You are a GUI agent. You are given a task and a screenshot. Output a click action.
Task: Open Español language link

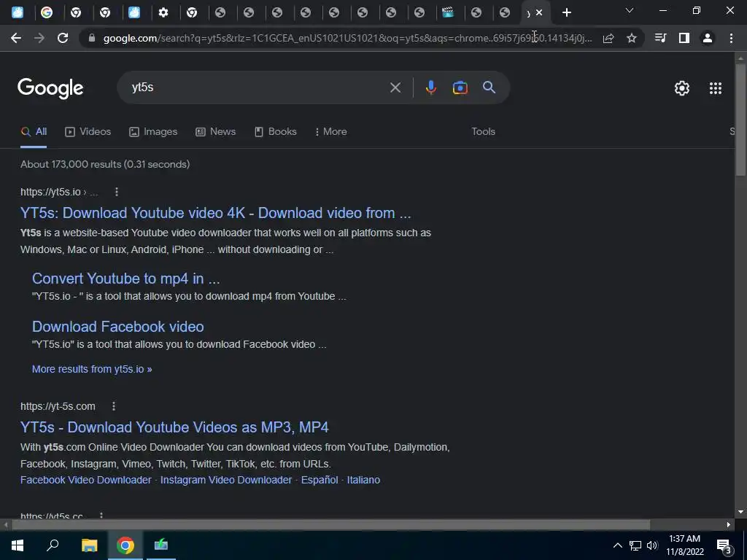tap(320, 480)
